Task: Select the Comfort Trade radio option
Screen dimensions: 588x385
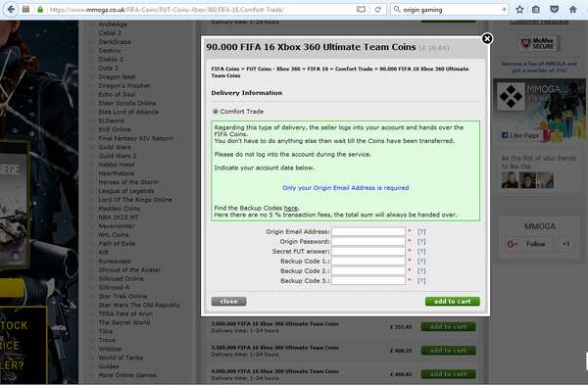Action: pos(216,112)
